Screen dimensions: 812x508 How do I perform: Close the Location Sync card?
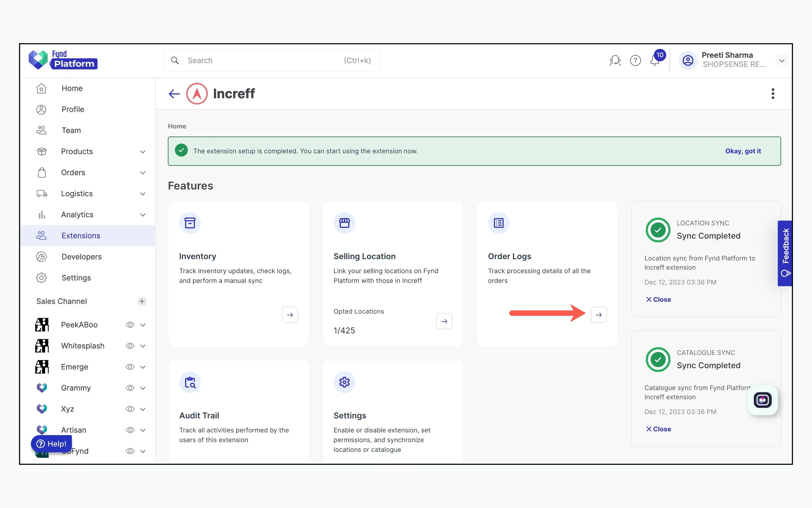pos(658,299)
